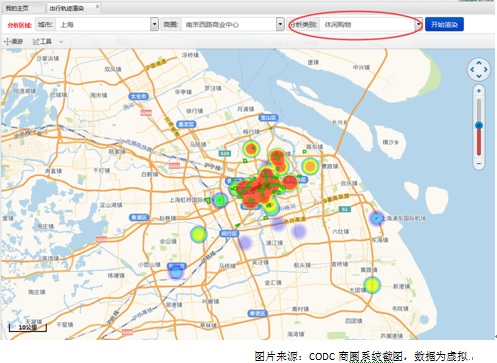Viewport: 497px width, 363px height.
Task: Pan the map left with left arrow
Action: pos(471,69)
